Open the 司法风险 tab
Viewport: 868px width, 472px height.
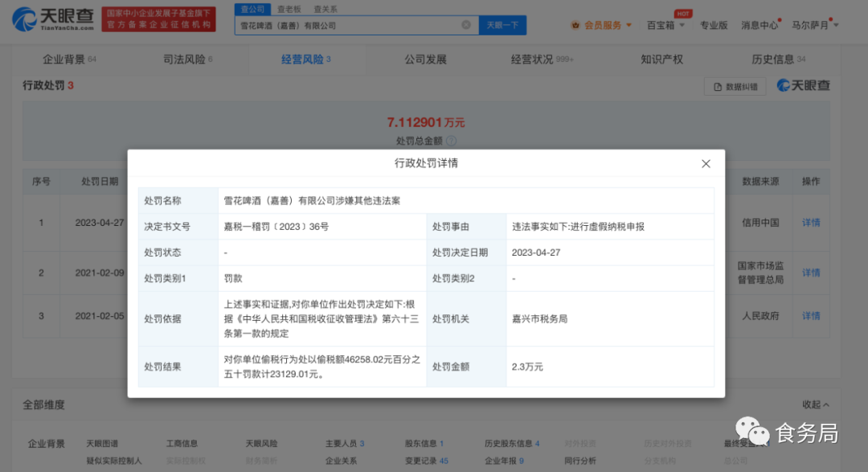(187, 60)
